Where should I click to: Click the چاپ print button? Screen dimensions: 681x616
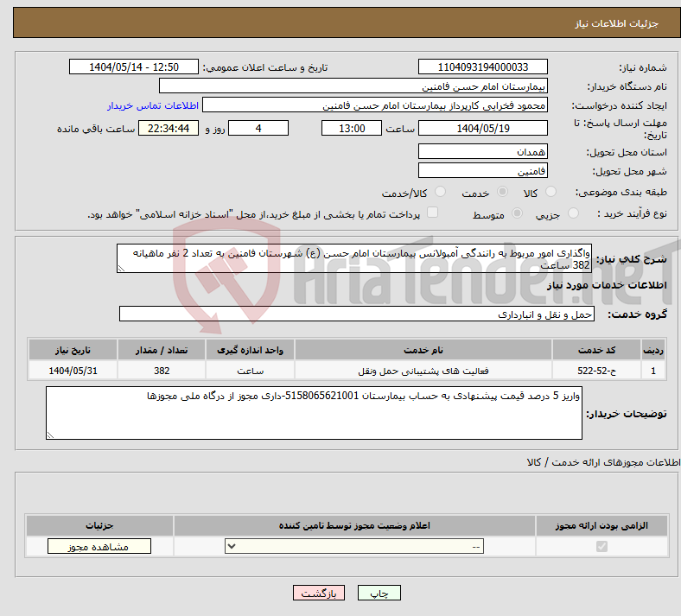click(x=379, y=593)
